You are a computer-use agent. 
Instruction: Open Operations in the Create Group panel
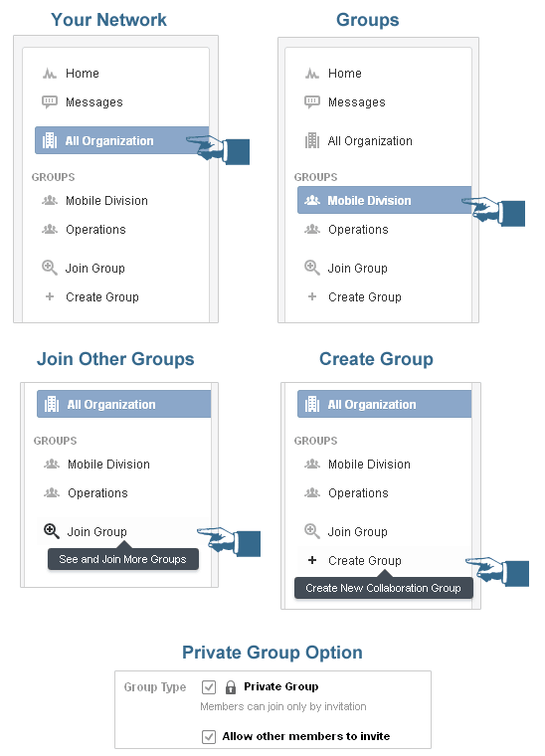coord(358,493)
